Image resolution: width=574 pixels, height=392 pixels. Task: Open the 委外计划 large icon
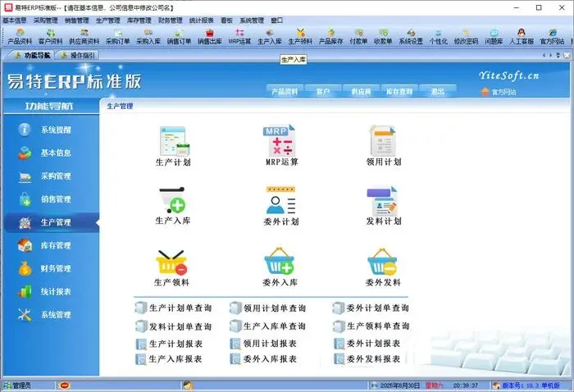pos(280,206)
